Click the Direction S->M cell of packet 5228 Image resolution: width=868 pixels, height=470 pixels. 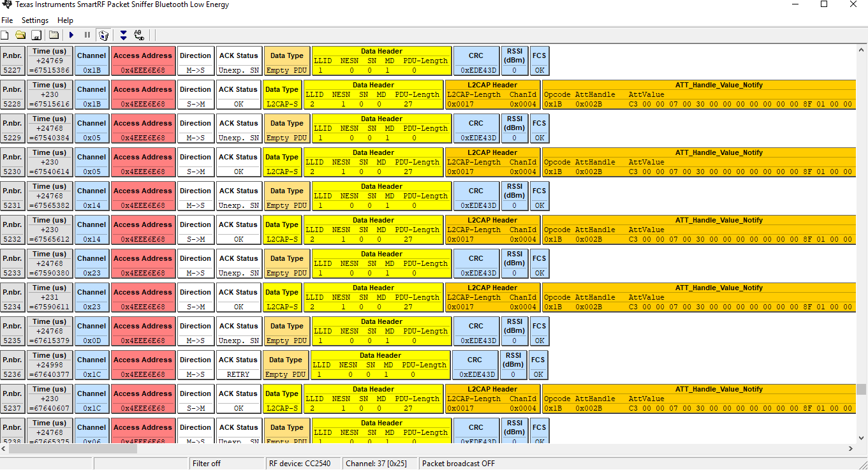click(196, 95)
